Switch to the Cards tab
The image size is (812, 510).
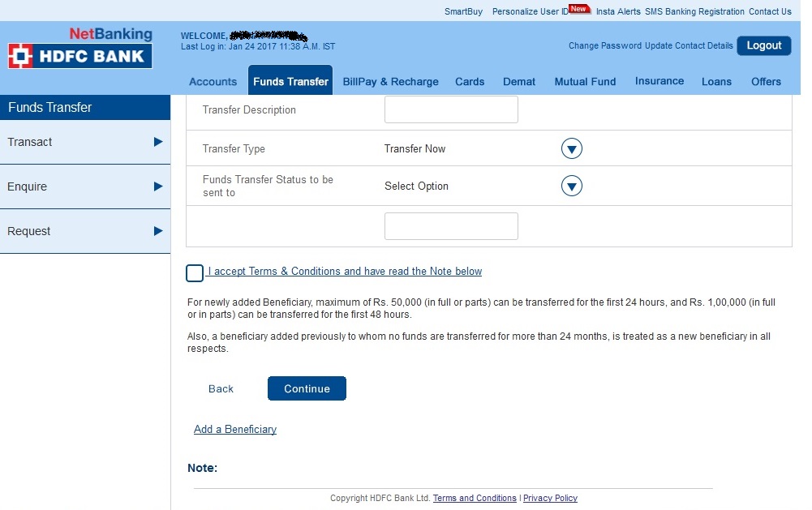[470, 81]
